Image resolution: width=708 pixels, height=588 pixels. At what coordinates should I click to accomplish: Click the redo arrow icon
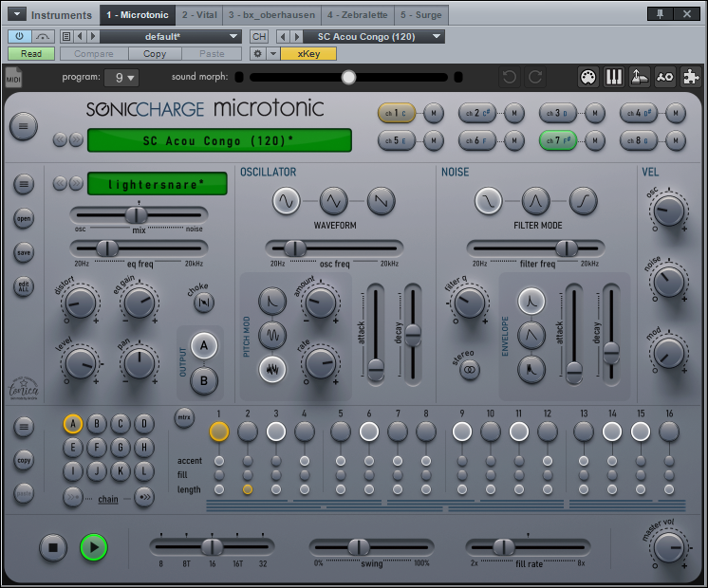click(535, 77)
